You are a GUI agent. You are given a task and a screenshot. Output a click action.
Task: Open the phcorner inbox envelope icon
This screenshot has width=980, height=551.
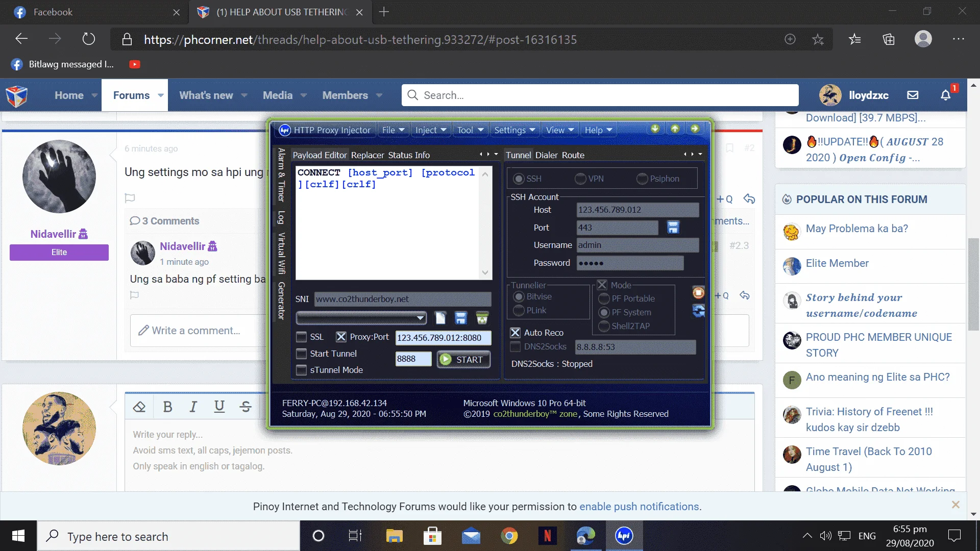click(x=913, y=95)
